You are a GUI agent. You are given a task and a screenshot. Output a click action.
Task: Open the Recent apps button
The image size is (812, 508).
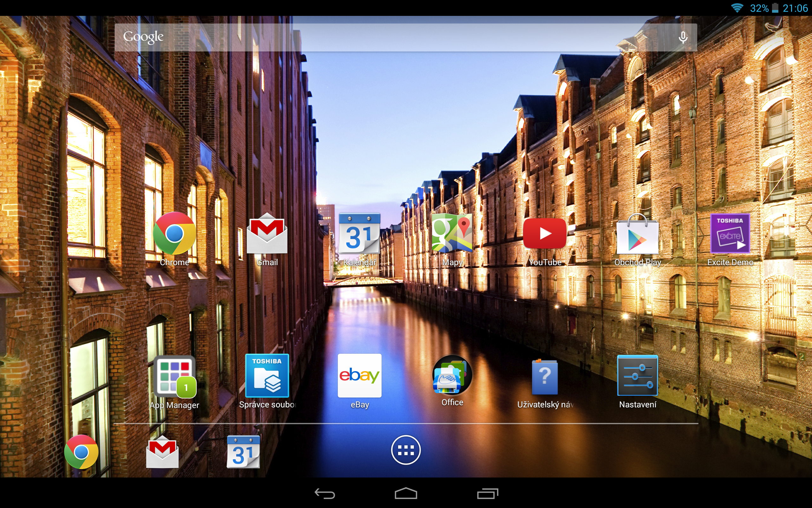[x=488, y=493]
